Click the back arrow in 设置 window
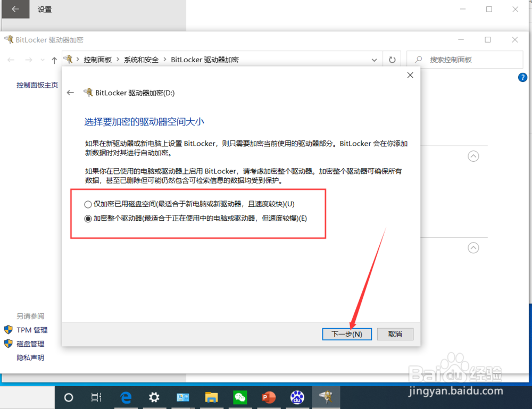532x409 pixels. 15,9
